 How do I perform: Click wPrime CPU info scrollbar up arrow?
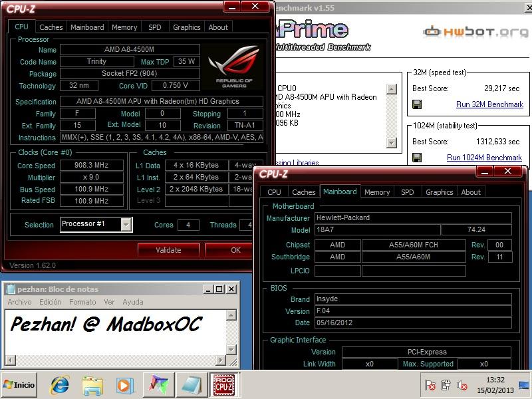[392, 89]
